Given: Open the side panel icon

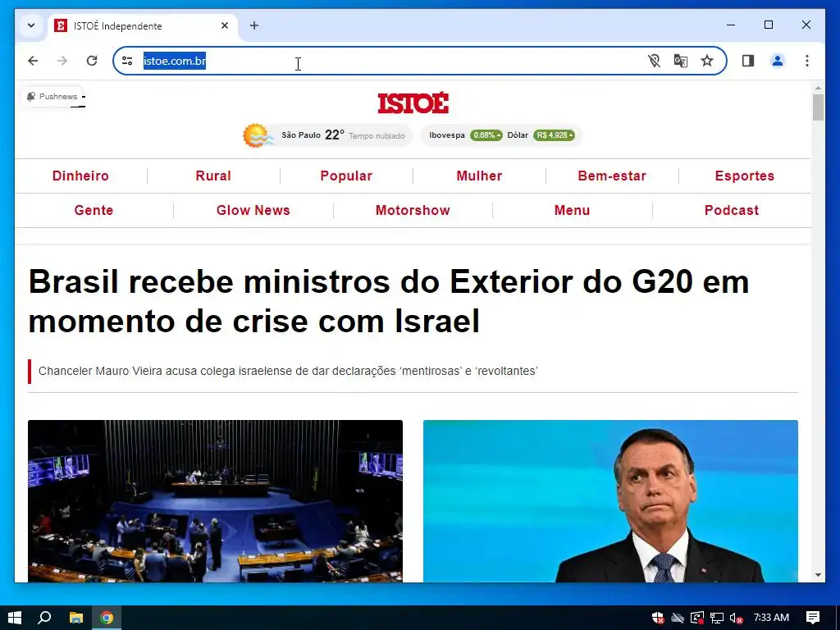Looking at the screenshot, I should (x=748, y=61).
